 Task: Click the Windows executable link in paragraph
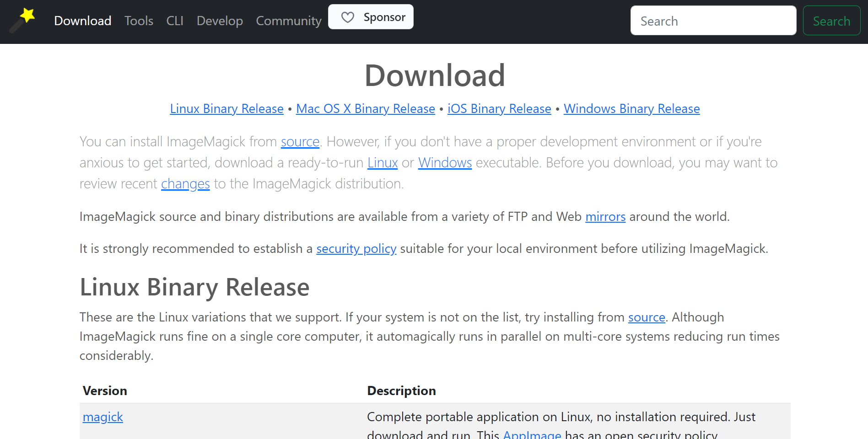pos(445,163)
